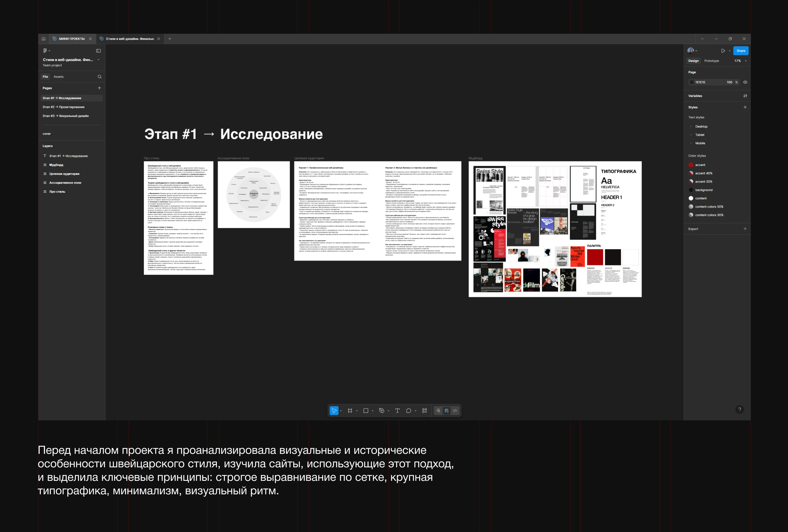Toggle page background visibility eye
788x532 pixels.
coord(745,82)
